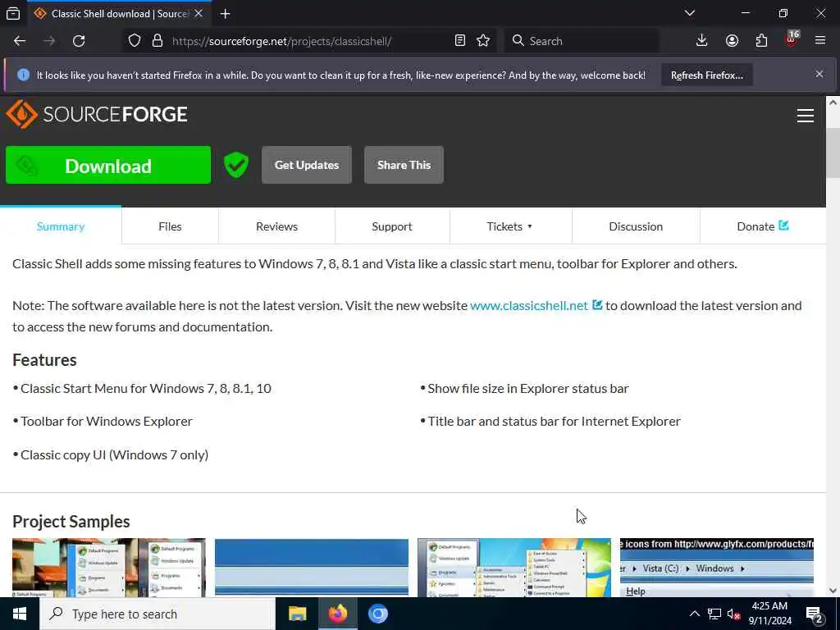
Task: Open the tracking protection shield icon
Action: (135, 41)
